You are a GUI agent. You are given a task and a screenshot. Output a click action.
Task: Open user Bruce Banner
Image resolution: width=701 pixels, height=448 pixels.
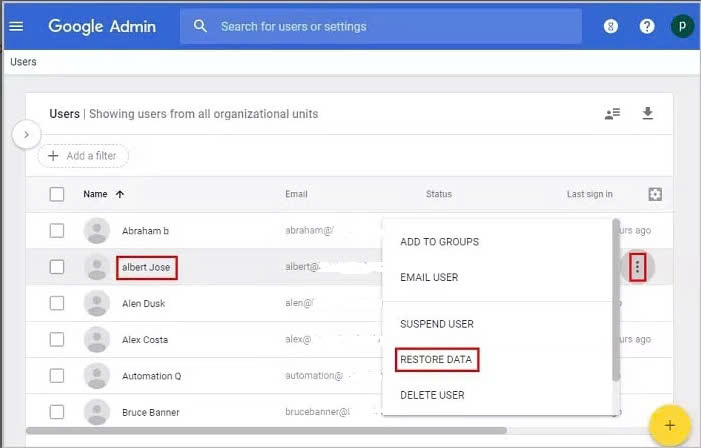tap(151, 412)
